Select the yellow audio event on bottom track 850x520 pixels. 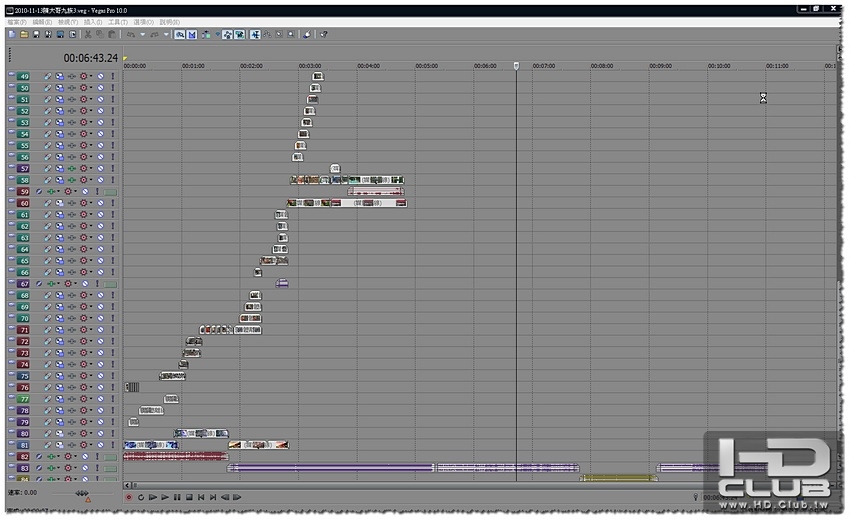pos(619,478)
